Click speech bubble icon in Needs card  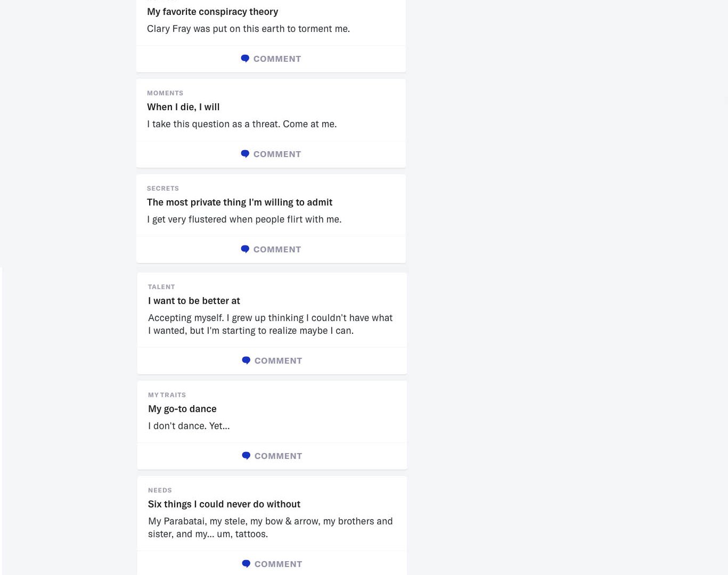click(246, 564)
